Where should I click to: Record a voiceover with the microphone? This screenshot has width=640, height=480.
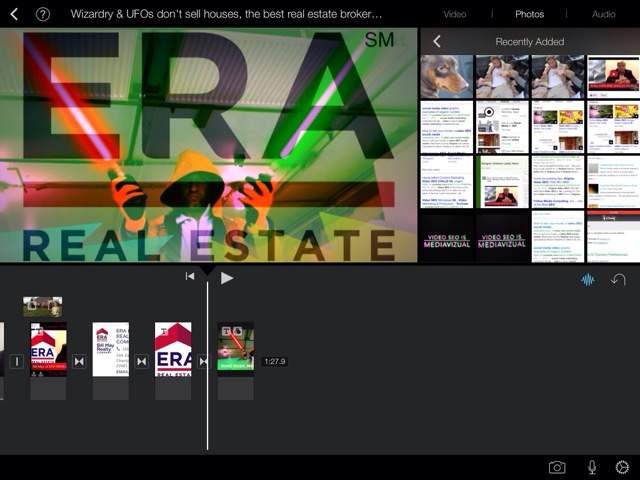[x=592, y=467]
